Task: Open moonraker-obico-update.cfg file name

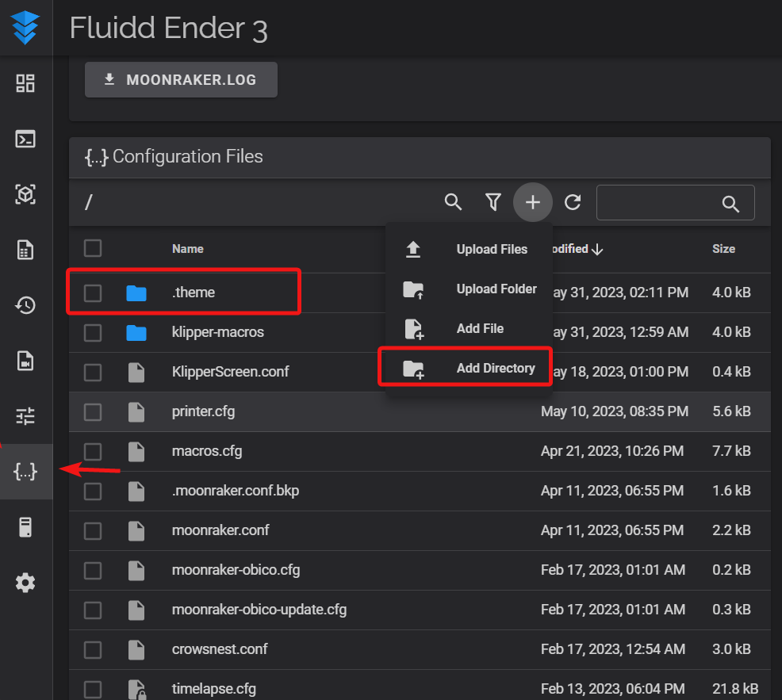Action: 259,610
